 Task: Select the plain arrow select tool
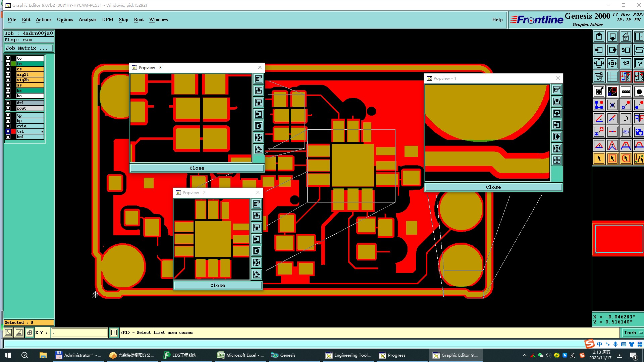pyautogui.click(x=599, y=159)
